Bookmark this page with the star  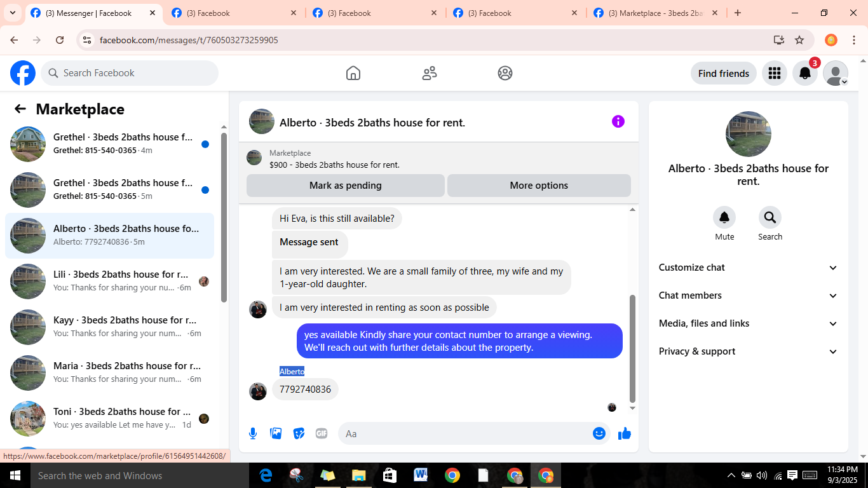(x=799, y=40)
